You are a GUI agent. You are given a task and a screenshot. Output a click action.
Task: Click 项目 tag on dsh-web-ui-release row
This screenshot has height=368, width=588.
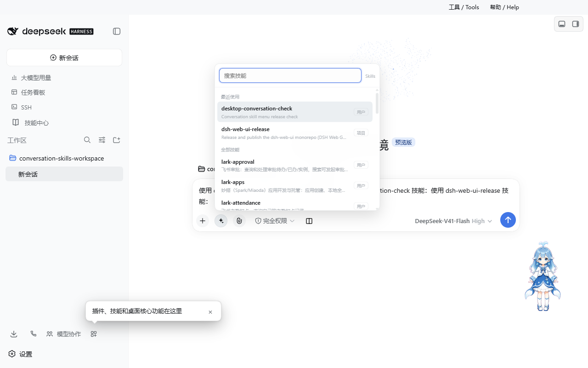point(361,133)
